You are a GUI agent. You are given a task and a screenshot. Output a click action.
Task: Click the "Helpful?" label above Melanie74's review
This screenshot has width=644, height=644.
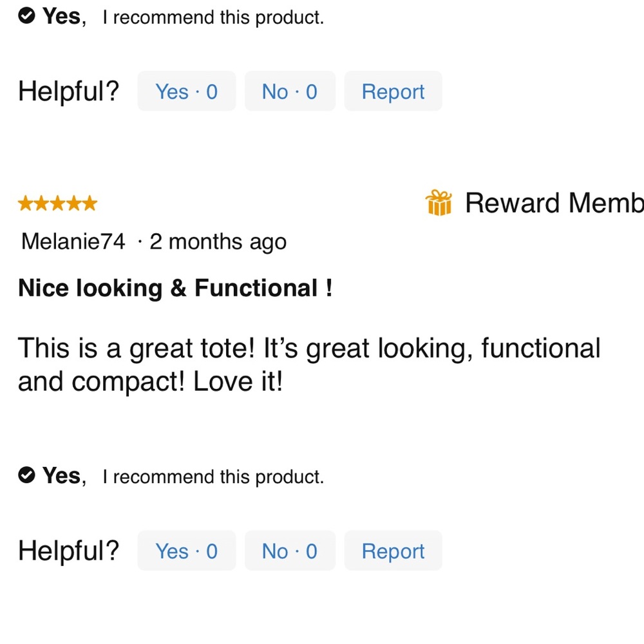click(x=69, y=91)
